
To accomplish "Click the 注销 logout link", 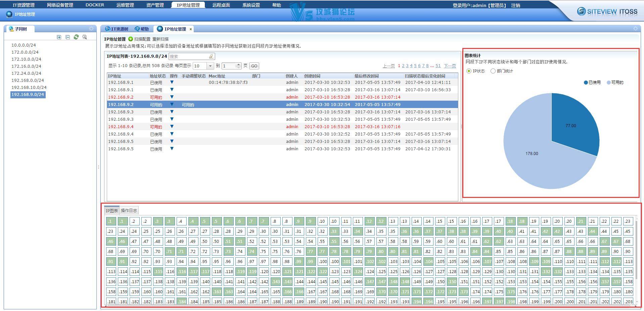I will 516,5.
